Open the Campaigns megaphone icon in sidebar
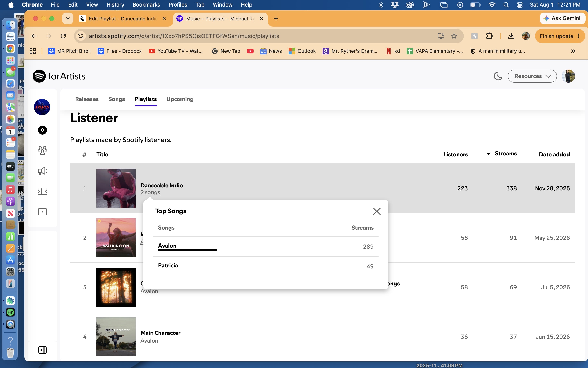This screenshot has height=368, width=588. 42,171
